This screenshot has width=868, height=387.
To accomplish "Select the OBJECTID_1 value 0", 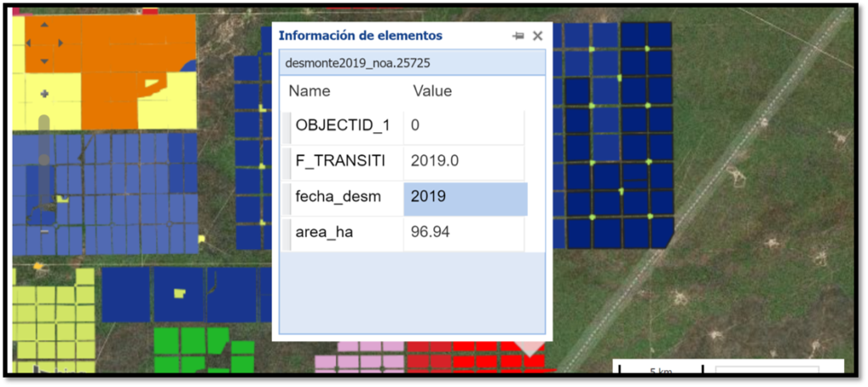I will [464, 126].
